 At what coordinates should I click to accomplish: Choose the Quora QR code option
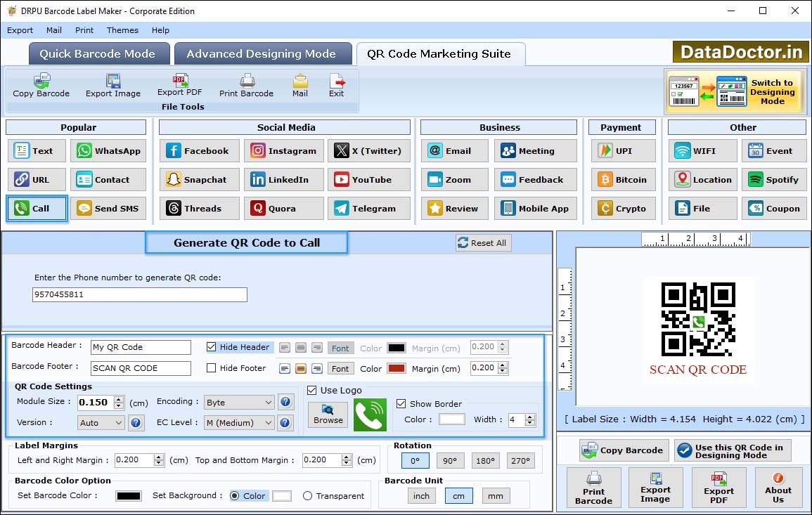coord(284,209)
